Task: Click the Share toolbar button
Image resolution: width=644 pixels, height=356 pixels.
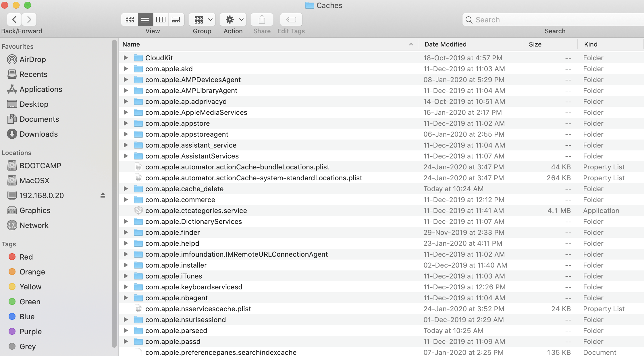Action: pyautogui.click(x=262, y=20)
